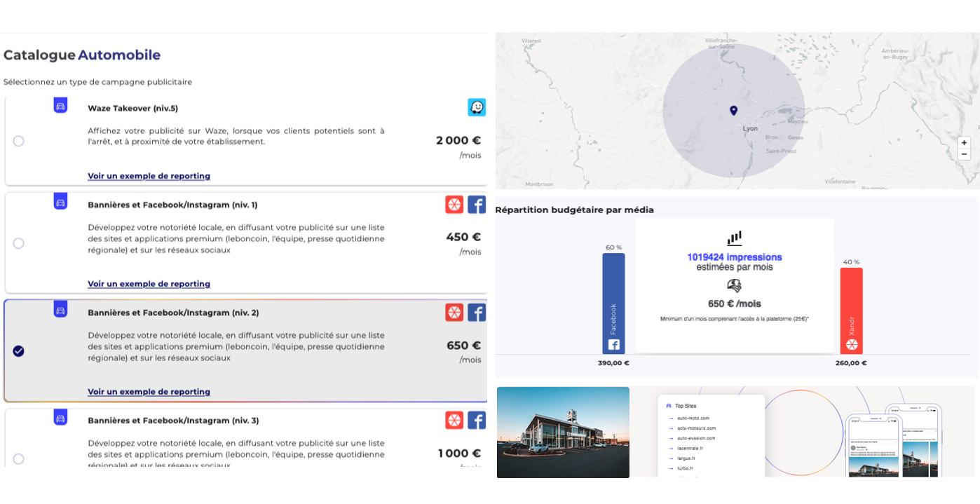Click the 'Waze Takeover (niv.5)' title
This screenshot has height=504, width=980.
tap(132, 109)
